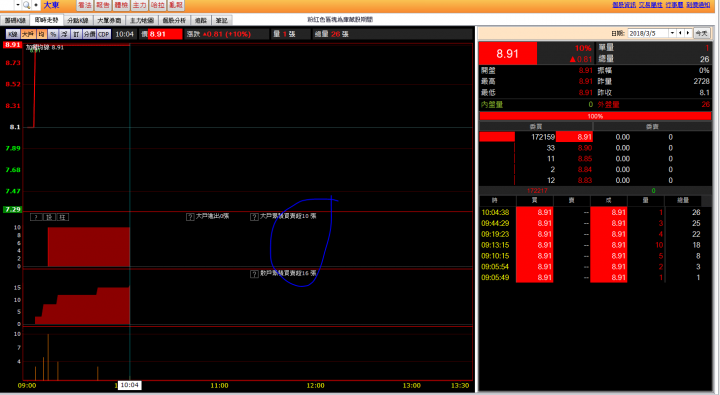Viewport: 720px width, 395px height.
Task: Click the 8.84 bid price cell
Action: (585, 169)
